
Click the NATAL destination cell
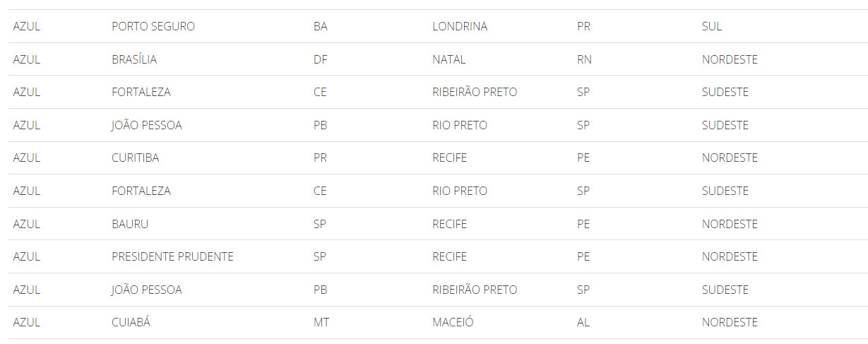point(449,59)
